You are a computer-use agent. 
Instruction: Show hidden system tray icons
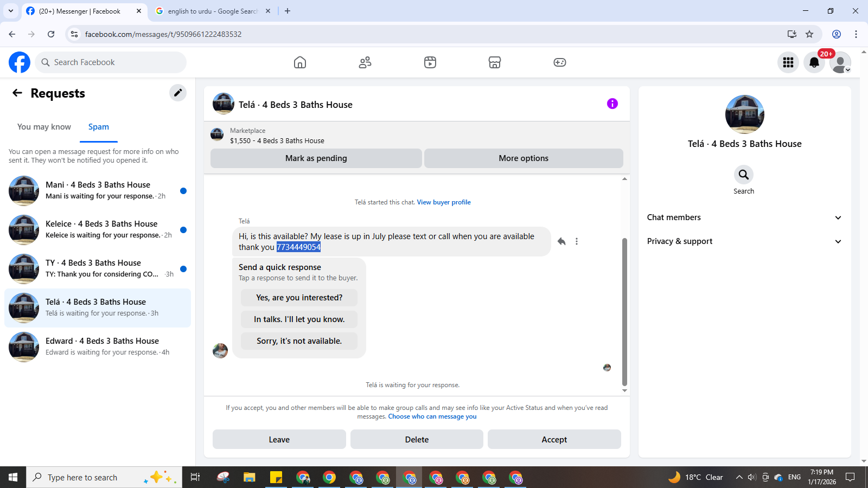pyautogui.click(x=739, y=477)
